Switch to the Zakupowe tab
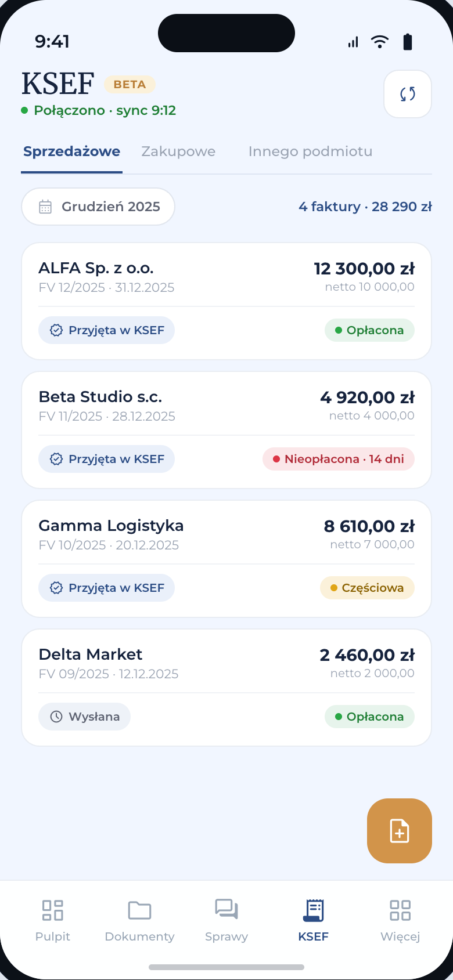453x980 pixels. click(x=178, y=151)
